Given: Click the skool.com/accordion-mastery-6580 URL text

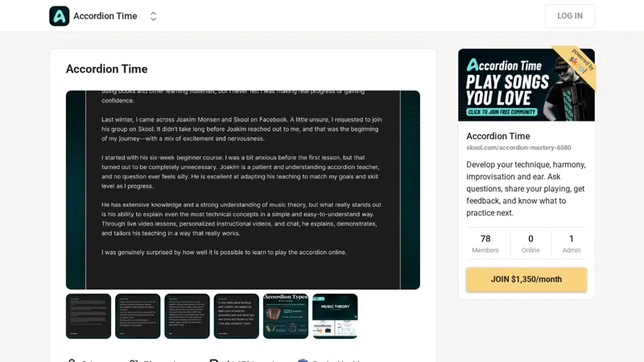Looking at the screenshot, I should click(x=518, y=147).
